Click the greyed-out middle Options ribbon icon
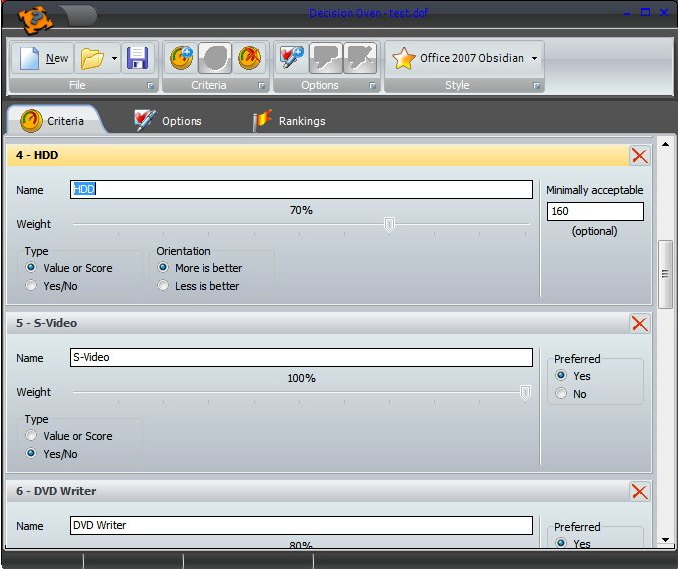Viewport: 678px width, 569px height. [x=326, y=58]
